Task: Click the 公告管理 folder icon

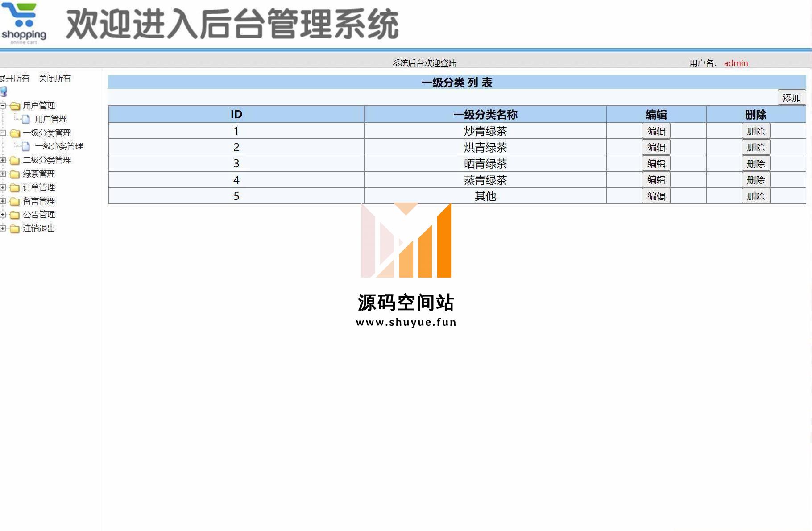Action: pyautogui.click(x=15, y=215)
